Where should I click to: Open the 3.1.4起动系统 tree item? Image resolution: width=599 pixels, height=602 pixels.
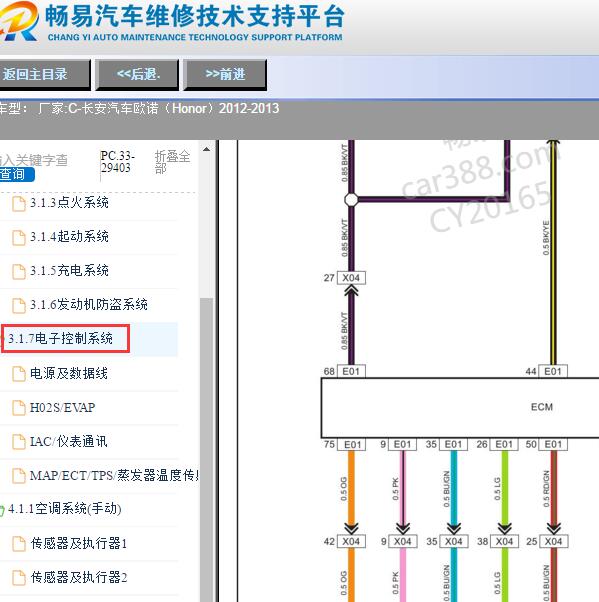(69, 236)
